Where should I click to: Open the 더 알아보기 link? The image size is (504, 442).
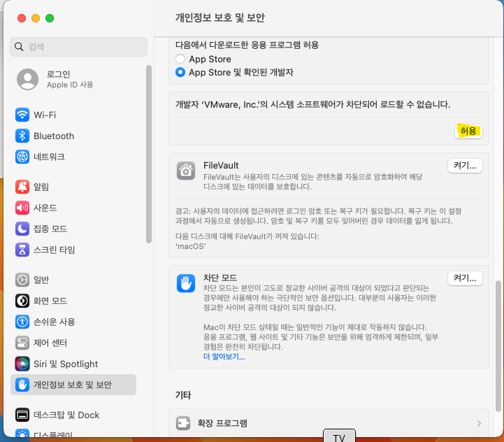click(x=224, y=357)
